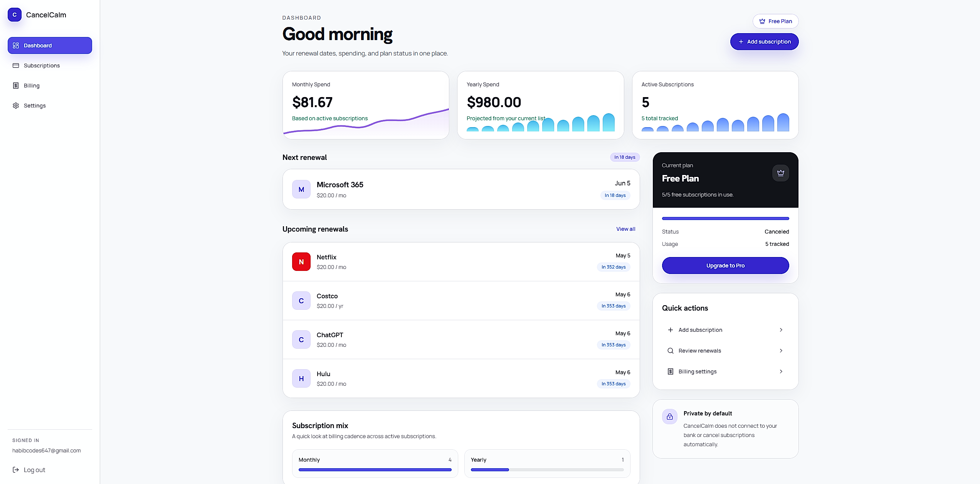Open the Monthly Spend card
This screenshot has width=980, height=484.
(x=366, y=105)
